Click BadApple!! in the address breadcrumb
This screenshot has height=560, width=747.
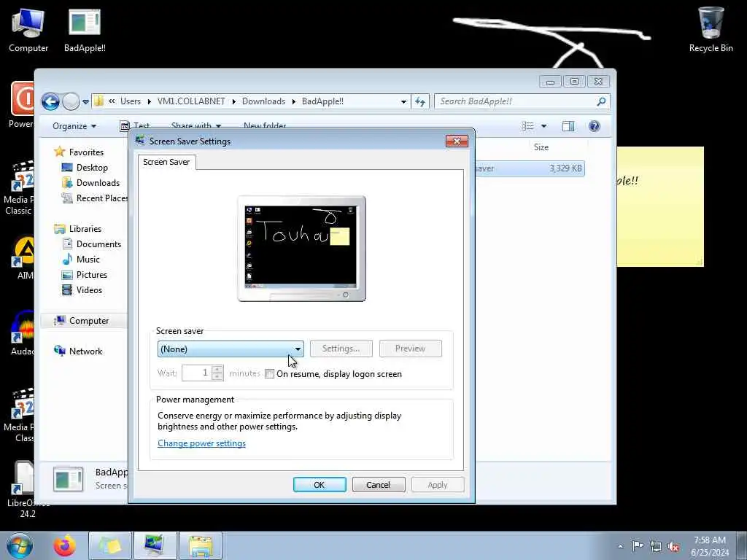(x=322, y=101)
